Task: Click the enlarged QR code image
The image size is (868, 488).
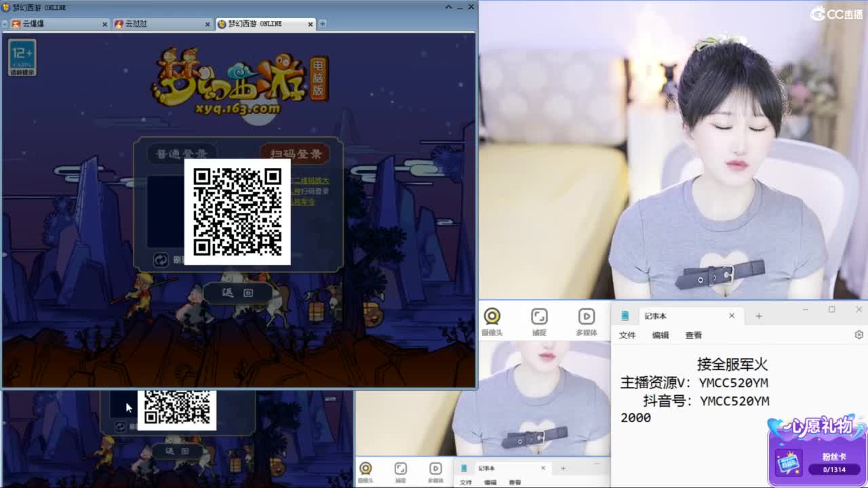Action: 237,211
